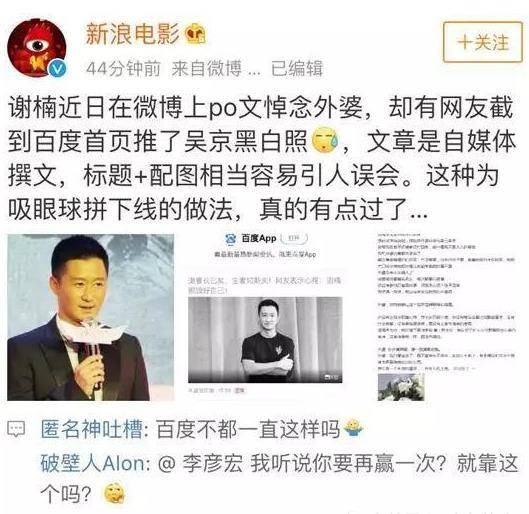This screenshot has width=529, height=514.
Task: Click the 44分钟前 timestamp
Action: 123,68
